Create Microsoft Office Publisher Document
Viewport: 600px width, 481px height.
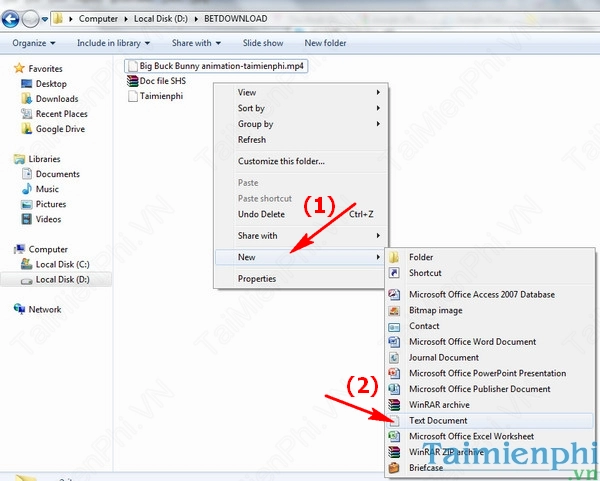click(x=490, y=389)
